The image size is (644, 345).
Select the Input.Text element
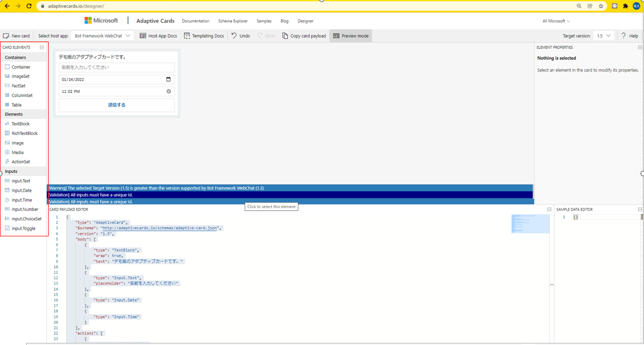coord(17,181)
